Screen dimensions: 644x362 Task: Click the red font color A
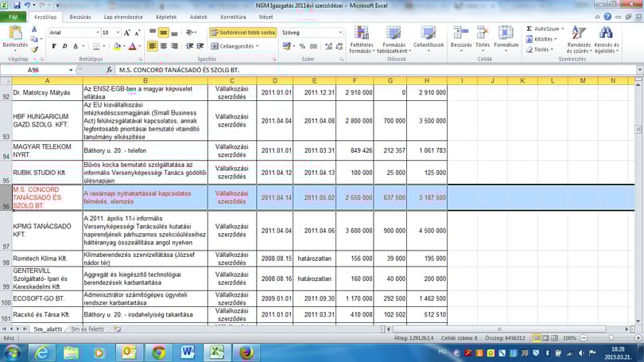tap(132, 46)
